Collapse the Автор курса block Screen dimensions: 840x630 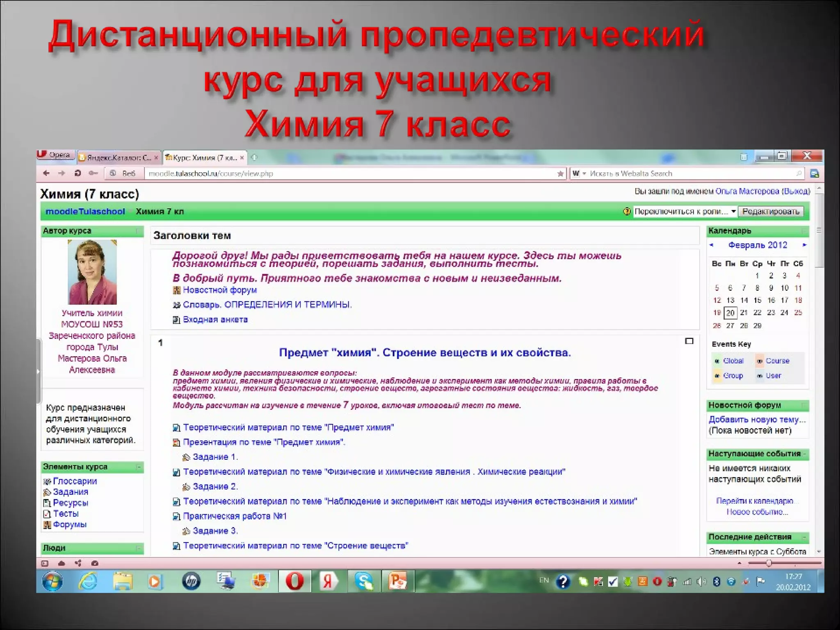point(139,231)
